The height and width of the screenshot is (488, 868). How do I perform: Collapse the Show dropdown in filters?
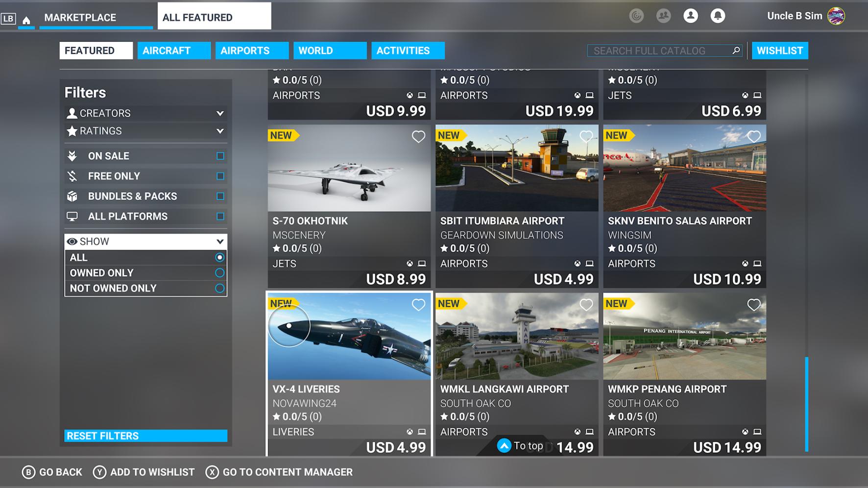click(x=219, y=241)
